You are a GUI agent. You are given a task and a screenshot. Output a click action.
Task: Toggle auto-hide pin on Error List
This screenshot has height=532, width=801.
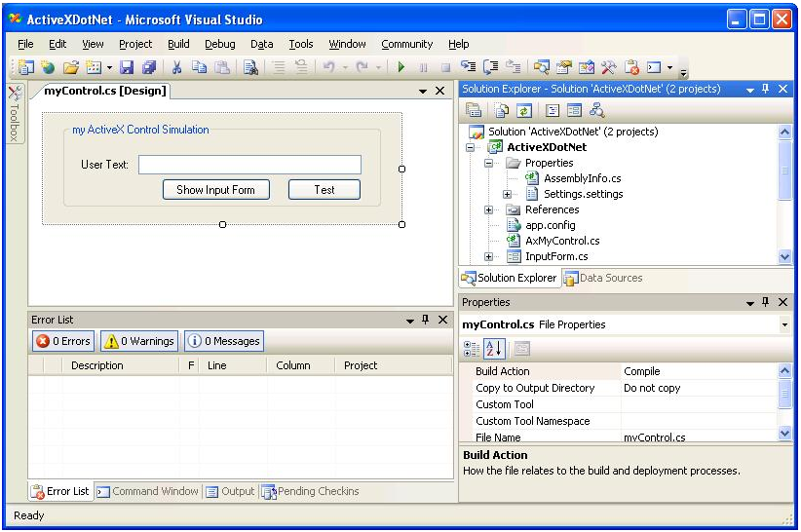[x=425, y=320]
